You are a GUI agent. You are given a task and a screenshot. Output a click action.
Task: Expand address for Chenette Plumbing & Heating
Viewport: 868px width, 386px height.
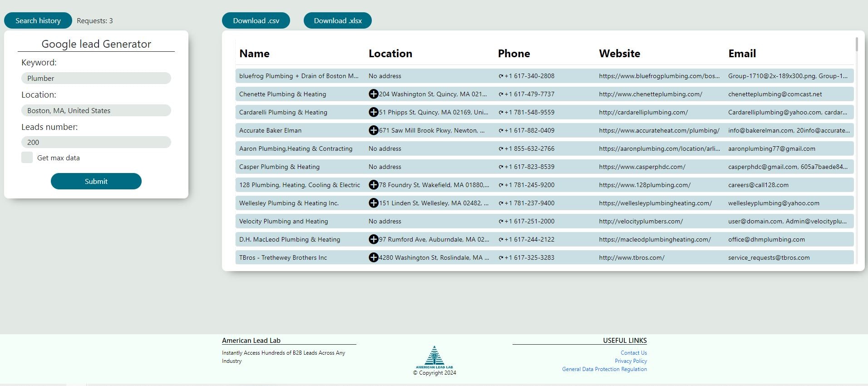373,94
